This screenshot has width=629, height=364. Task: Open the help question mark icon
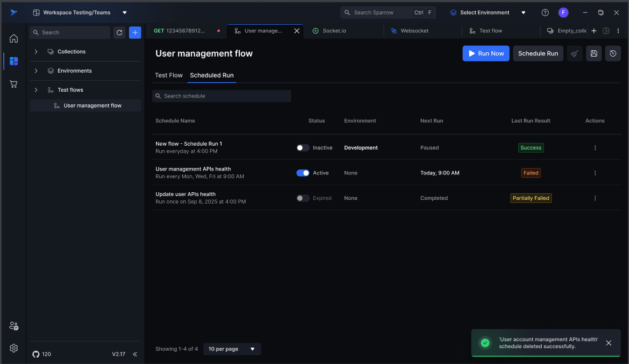click(545, 12)
